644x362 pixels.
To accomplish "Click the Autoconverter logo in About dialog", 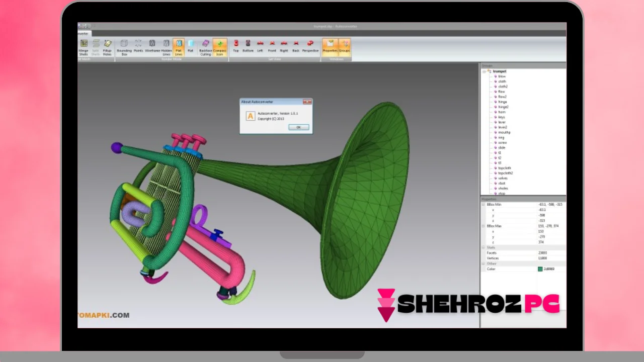I will 250,116.
